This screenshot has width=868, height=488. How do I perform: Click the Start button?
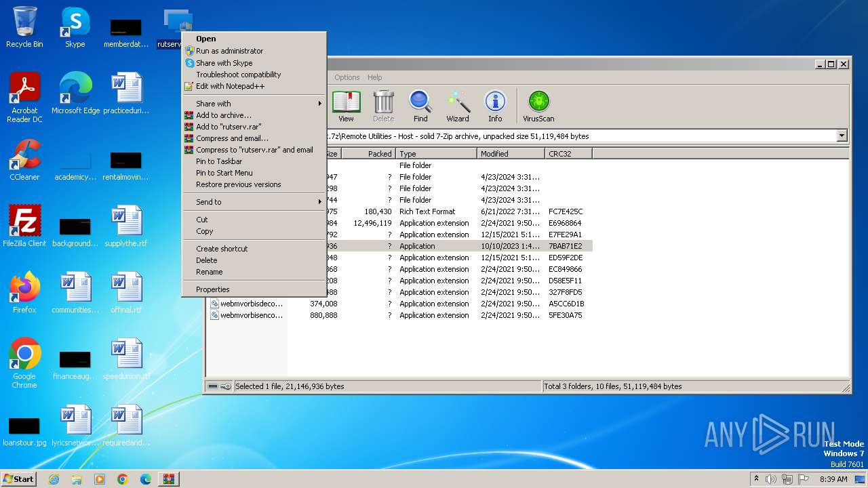click(19, 479)
